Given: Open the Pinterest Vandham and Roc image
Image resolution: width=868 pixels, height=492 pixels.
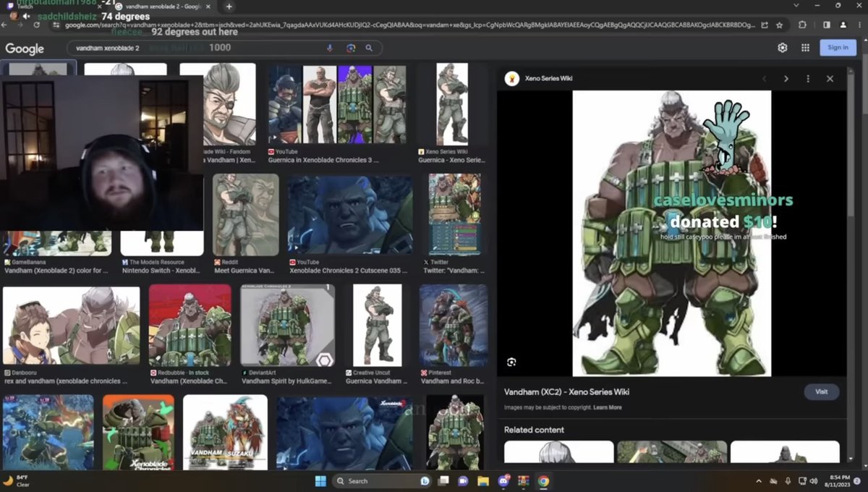Looking at the screenshot, I should pyautogui.click(x=454, y=325).
